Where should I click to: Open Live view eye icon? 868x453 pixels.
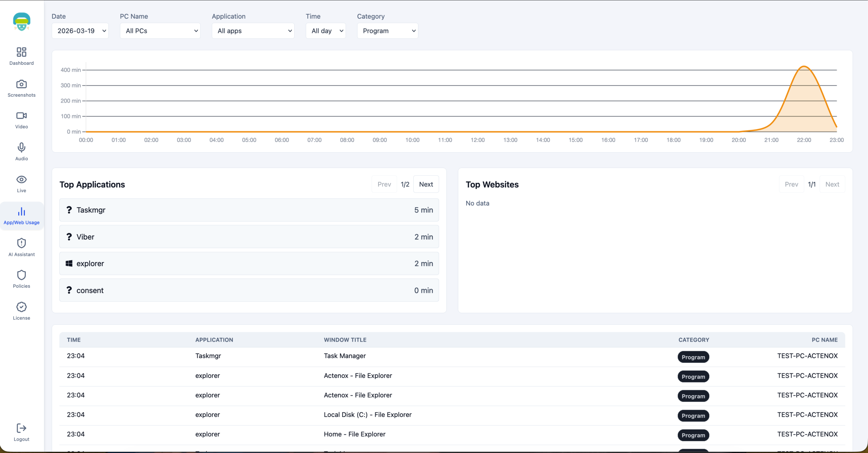pyautogui.click(x=21, y=180)
